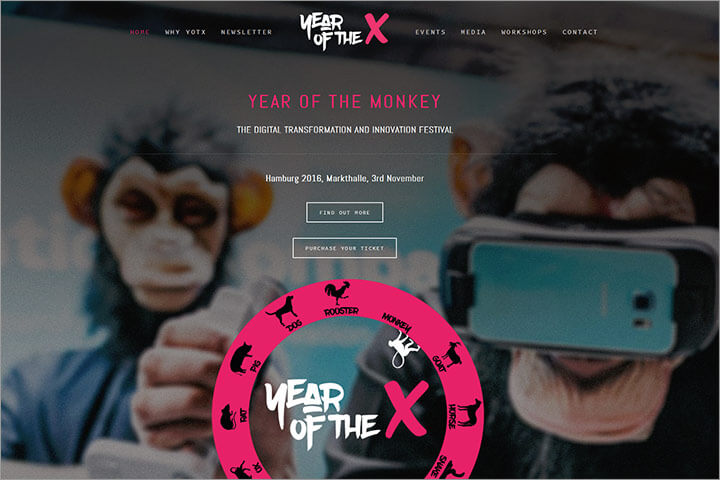Click the ox silhouette at wheel bottom
720x480 pixels.
pyautogui.click(x=241, y=470)
